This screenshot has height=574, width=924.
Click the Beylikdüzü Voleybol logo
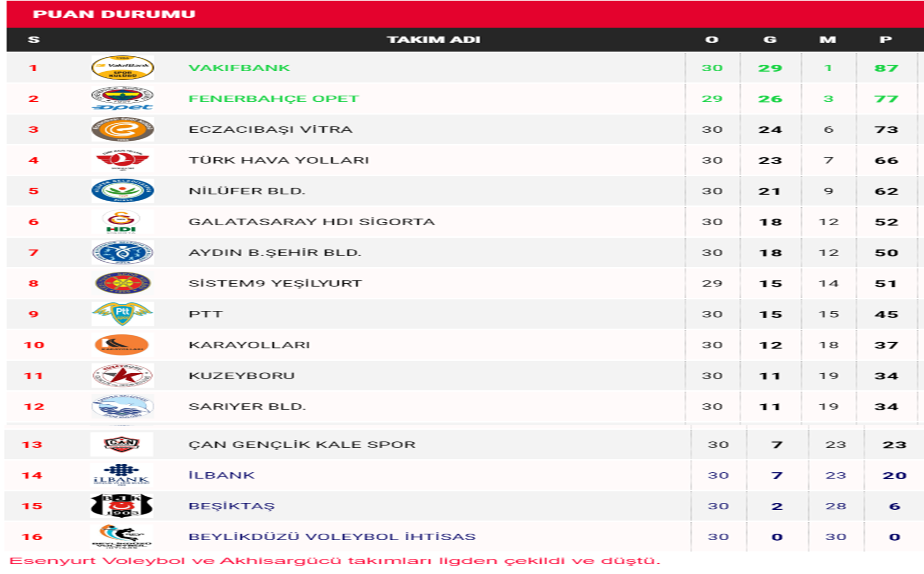[x=121, y=536]
